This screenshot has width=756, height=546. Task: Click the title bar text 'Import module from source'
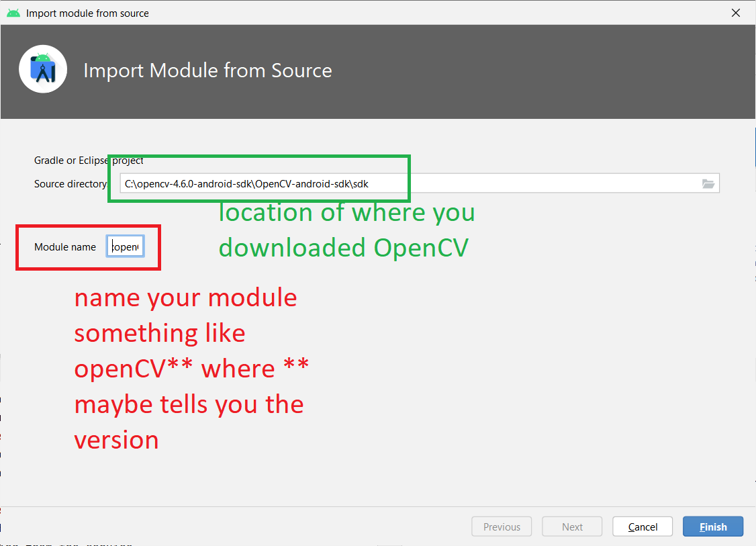pyautogui.click(x=87, y=13)
